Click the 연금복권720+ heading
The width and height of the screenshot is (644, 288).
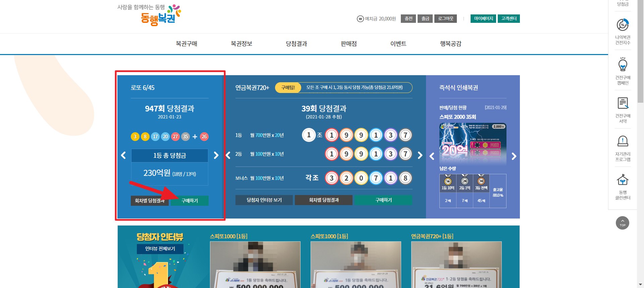pyautogui.click(x=252, y=88)
